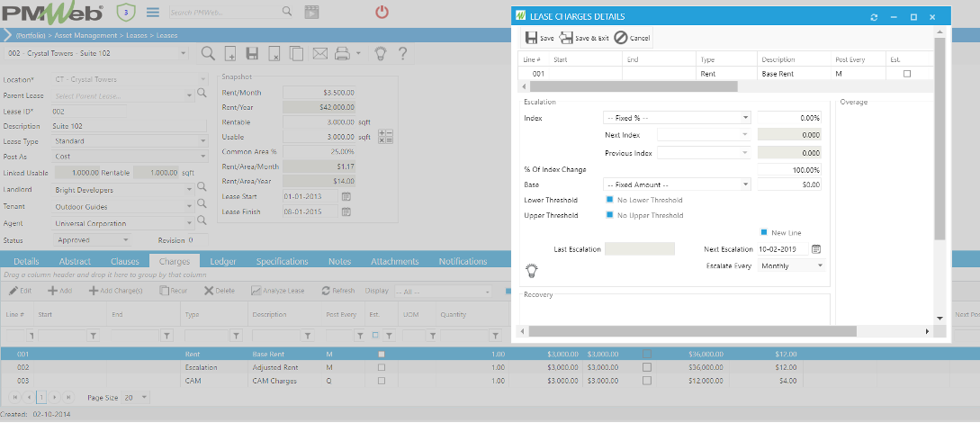Click Save & Exit in Lease Charges Details
Screen dimensions: 980x423
pyautogui.click(x=584, y=38)
